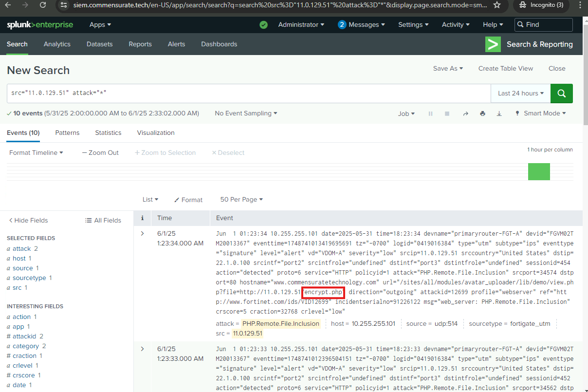Bookmark this page with the star icon
The image size is (588, 392).
[496, 5]
